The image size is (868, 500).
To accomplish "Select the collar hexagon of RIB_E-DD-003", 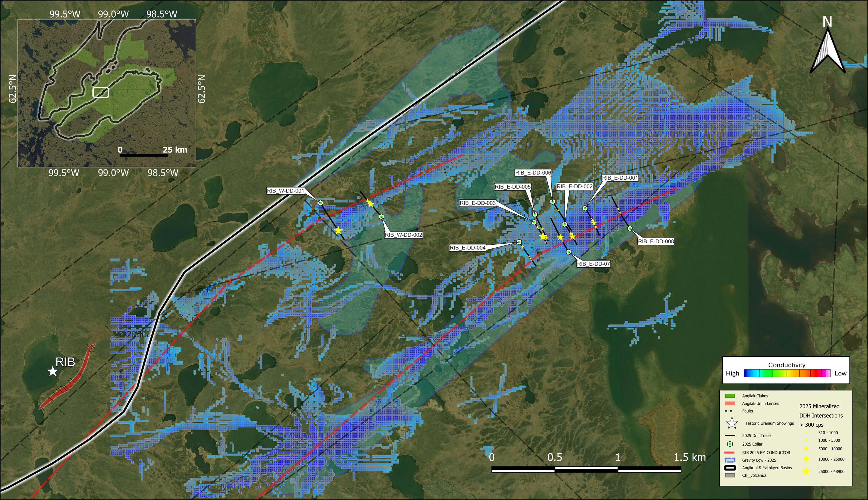I will [534, 222].
